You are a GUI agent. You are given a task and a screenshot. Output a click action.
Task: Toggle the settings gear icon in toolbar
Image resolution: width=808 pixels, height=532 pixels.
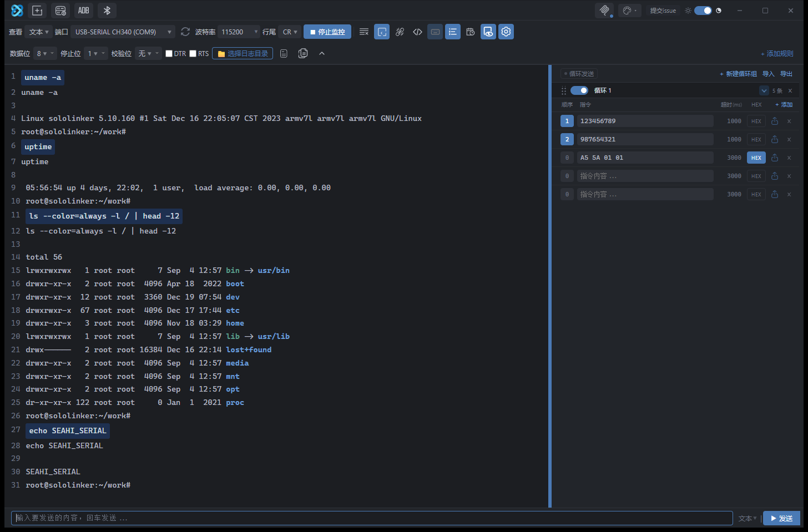pyautogui.click(x=506, y=32)
